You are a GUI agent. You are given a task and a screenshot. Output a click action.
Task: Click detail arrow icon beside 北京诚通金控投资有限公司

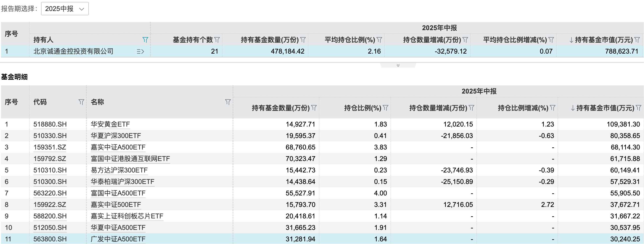pyautogui.click(x=141, y=52)
